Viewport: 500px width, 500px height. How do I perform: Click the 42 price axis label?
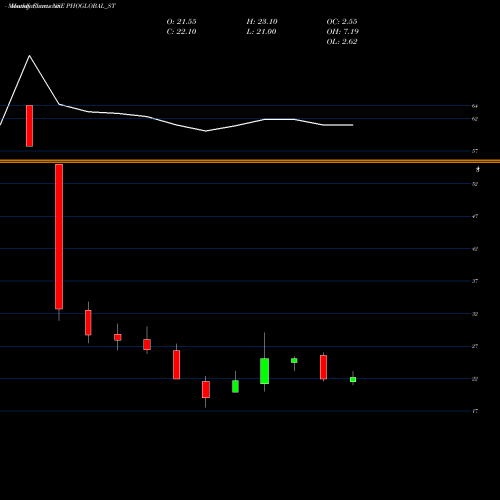coord(475,249)
